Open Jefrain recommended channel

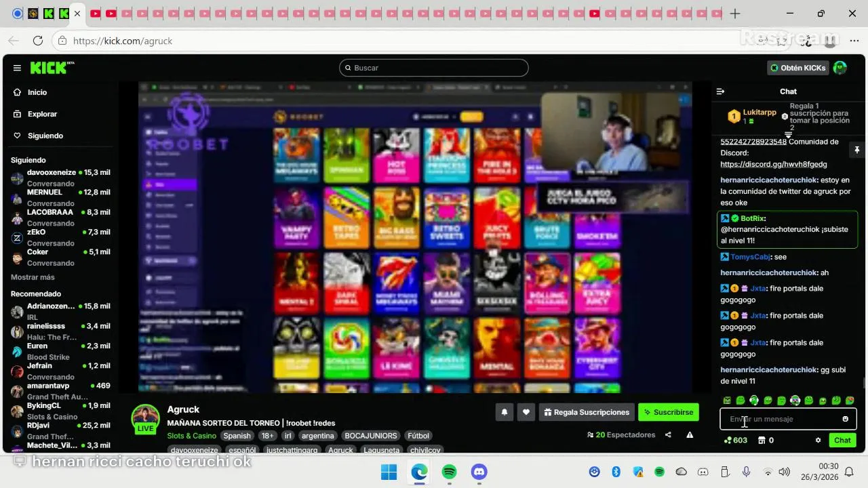click(60, 371)
